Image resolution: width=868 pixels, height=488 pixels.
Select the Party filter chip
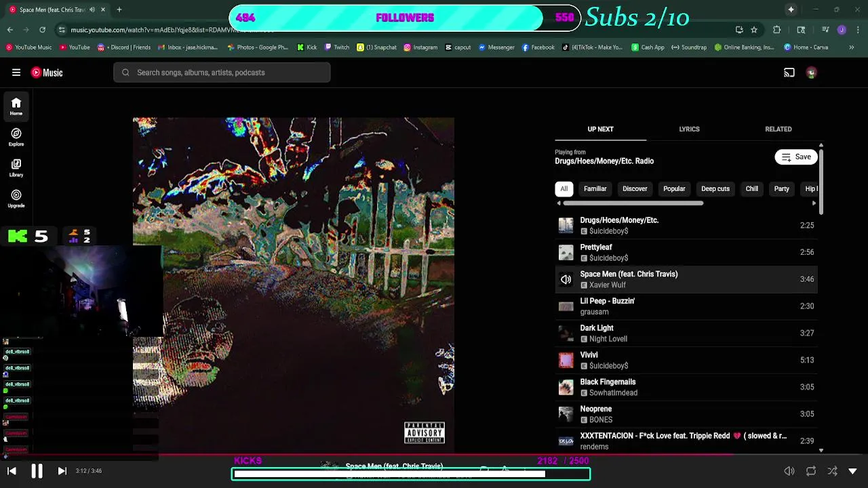click(x=782, y=189)
